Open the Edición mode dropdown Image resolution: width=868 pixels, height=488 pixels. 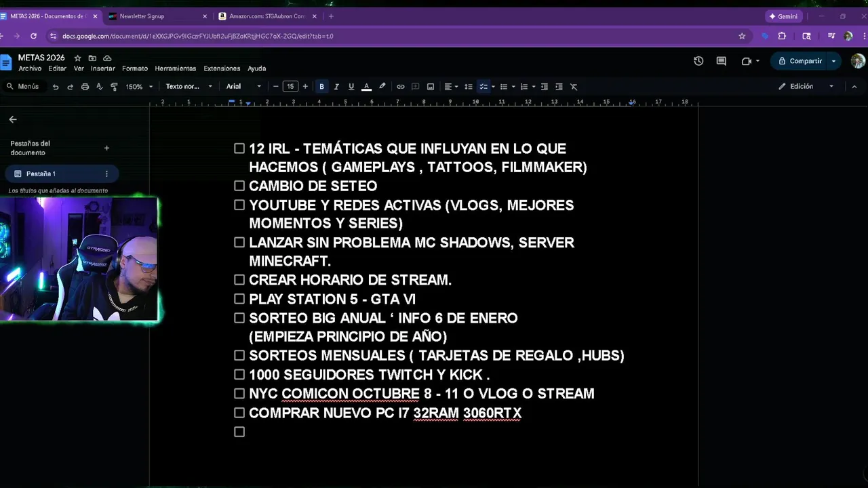806,87
